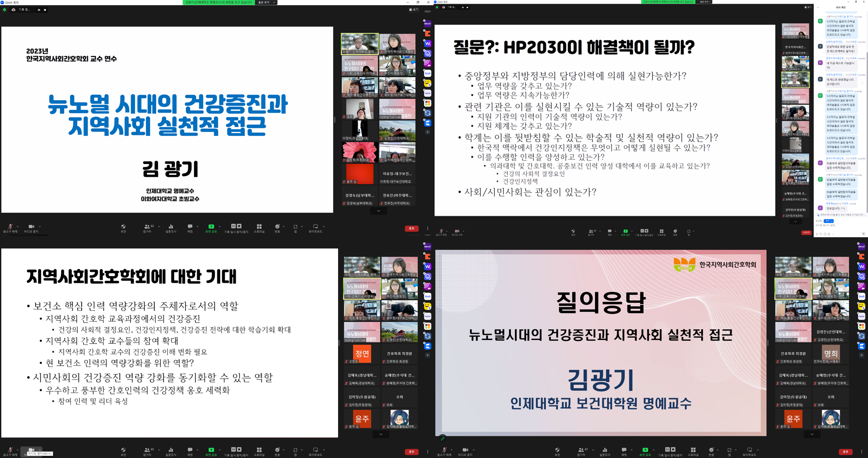Expand more participants chevron below top-left gallery
This screenshot has width=868, height=458.
(378, 211)
